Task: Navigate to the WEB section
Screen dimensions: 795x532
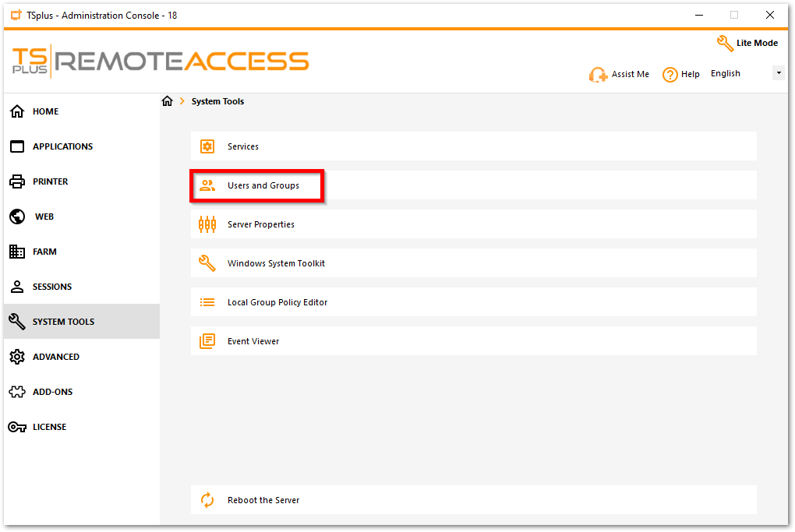Action: [44, 217]
